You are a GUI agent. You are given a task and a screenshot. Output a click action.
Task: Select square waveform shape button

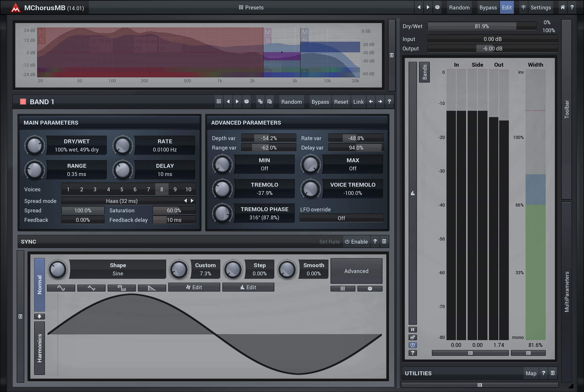pyautogui.click(x=122, y=288)
